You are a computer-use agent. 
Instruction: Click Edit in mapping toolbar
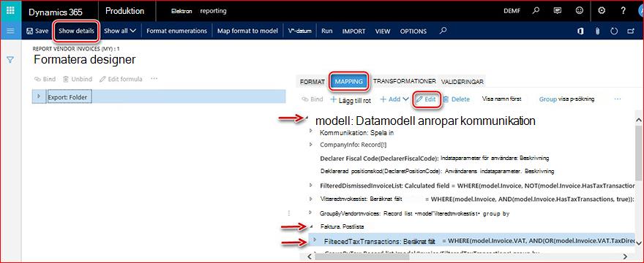(426, 99)
